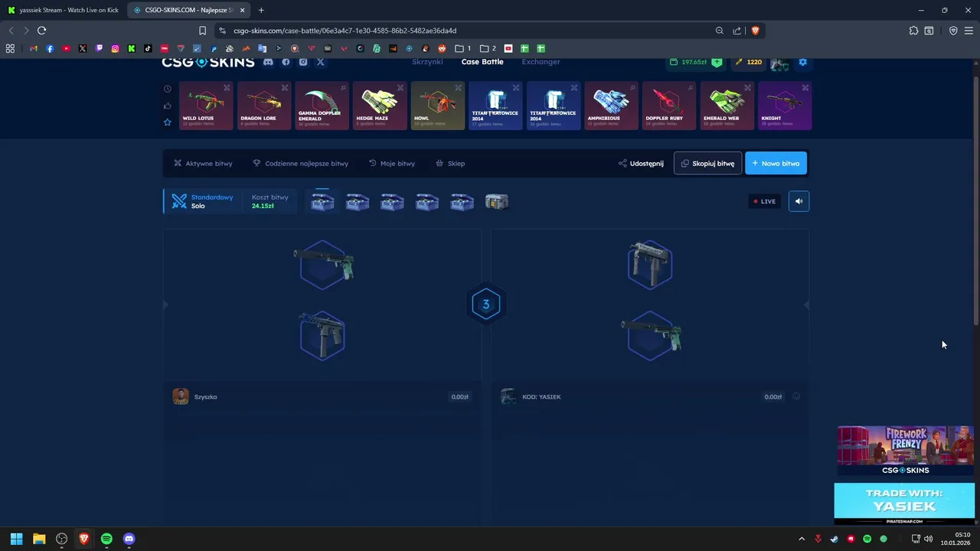
Task: Open the Sklep section
Action: pos(450,163)
